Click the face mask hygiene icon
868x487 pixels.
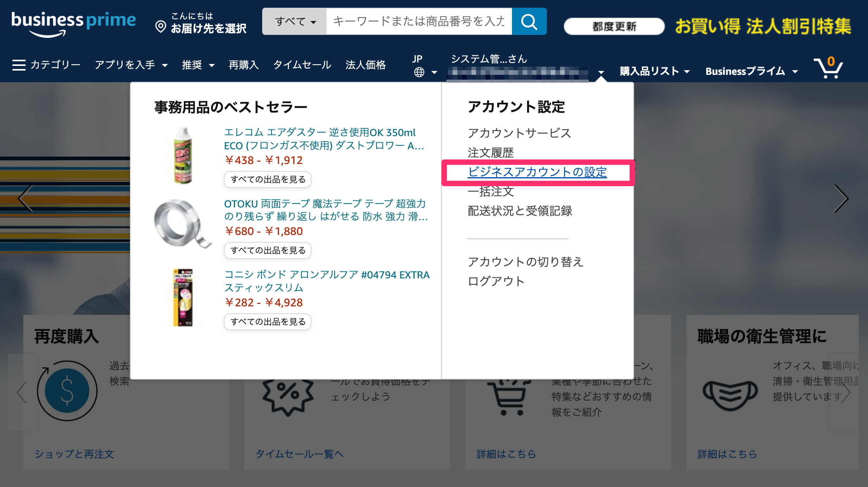[730, 395]
